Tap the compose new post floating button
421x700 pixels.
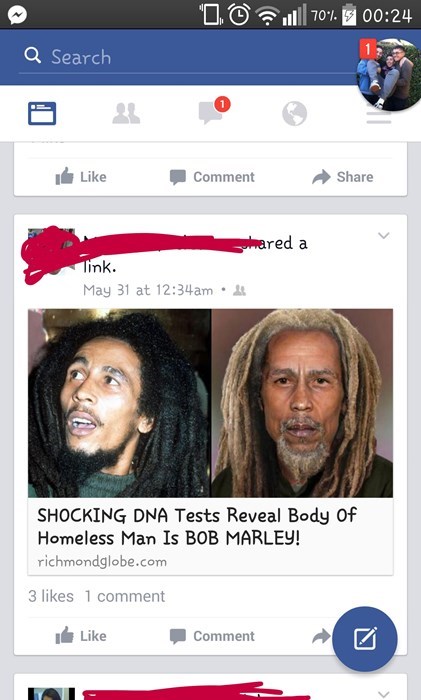365,638
